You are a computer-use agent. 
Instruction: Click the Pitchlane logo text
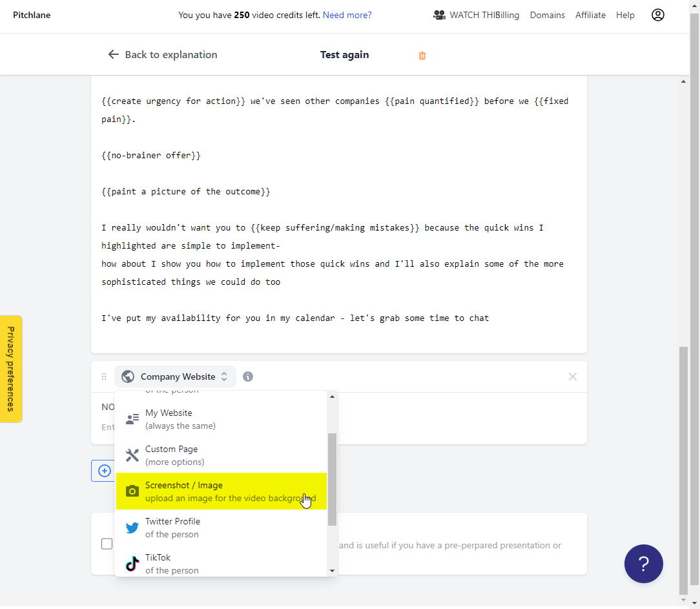[32, 15]
